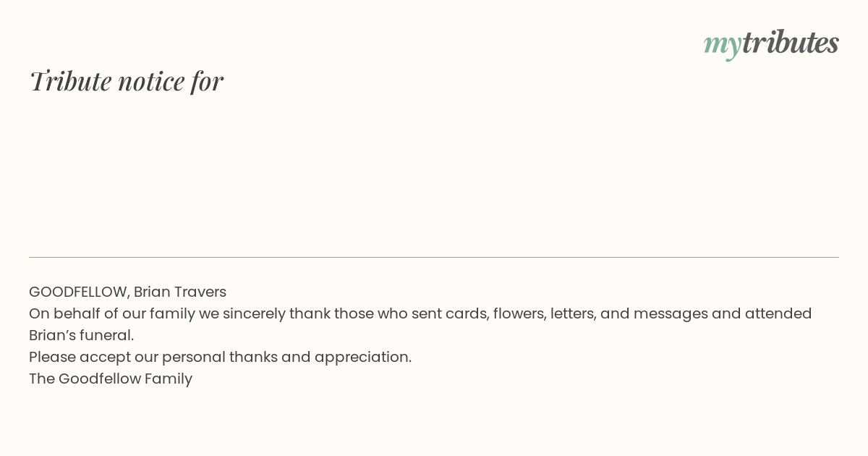Select the name line "GOODFELLOW, Brian Travers"

[x=127, y=292]
